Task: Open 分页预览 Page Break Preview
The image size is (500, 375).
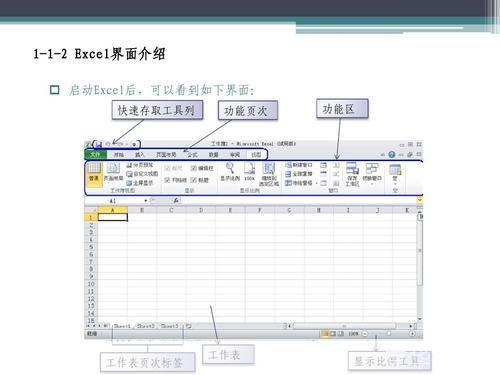Action: click(140, 165)
